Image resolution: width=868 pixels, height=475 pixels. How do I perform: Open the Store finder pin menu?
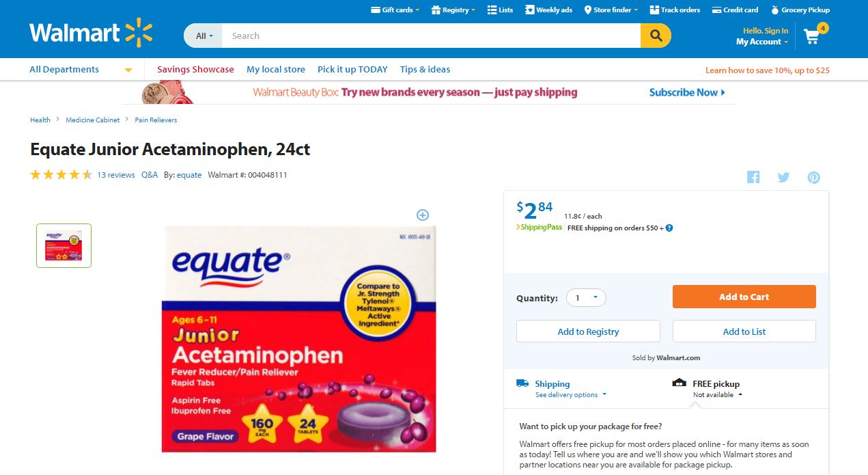point(611,10)
